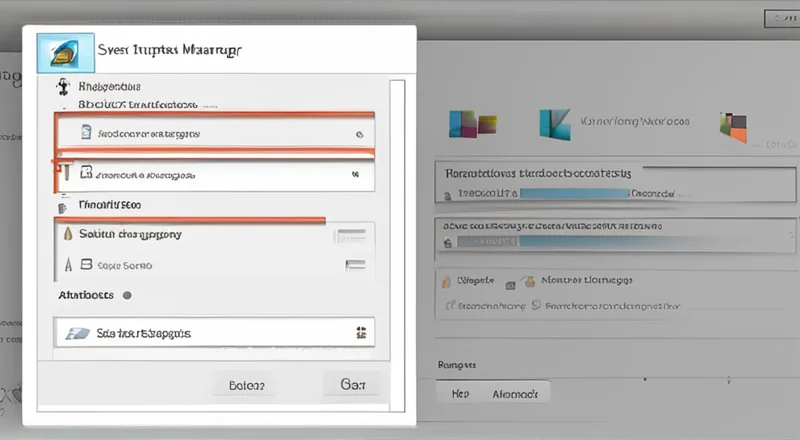The width and height of the screenshot is (800, 440).
Task: Switch to the Hep tab
Action: tap(460, 394)
